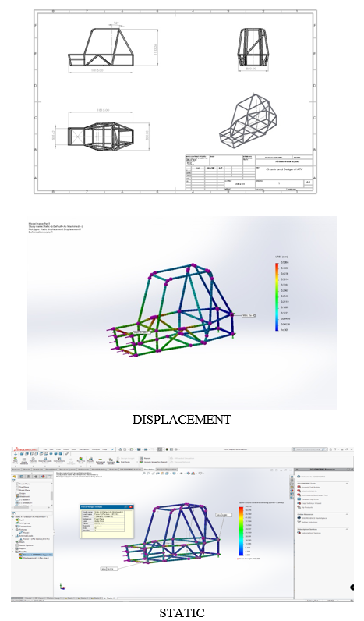This screenshot has width=364, height=621.
Task: Close the Force/Torque Details popup
Action: pos(131,506)
